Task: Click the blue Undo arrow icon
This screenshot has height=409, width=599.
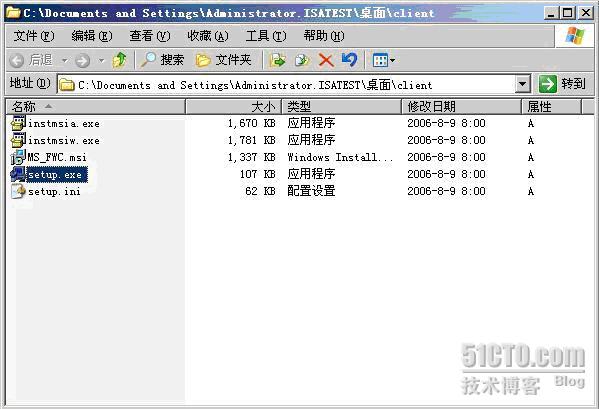Action: point(349,60)
